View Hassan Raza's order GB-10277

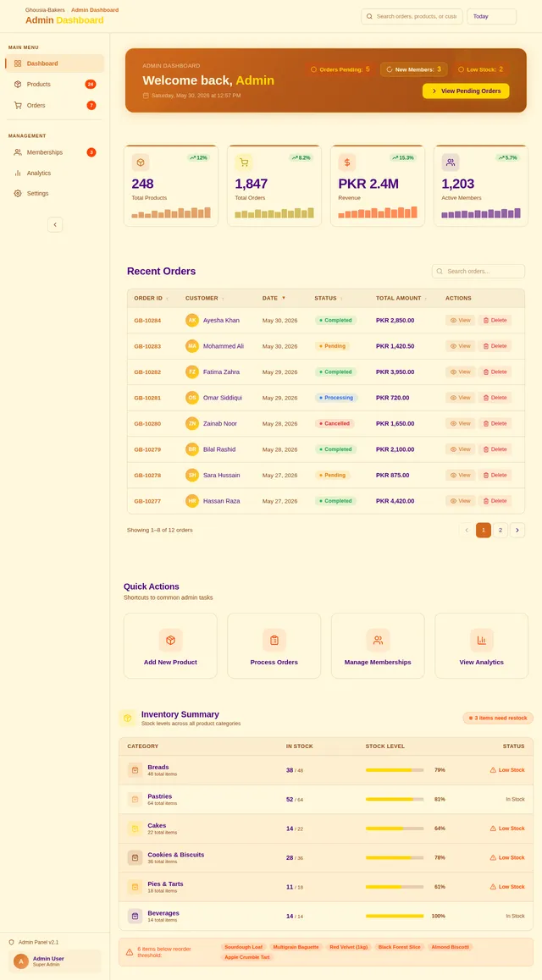pyautogui.click(x=460, y=501)
